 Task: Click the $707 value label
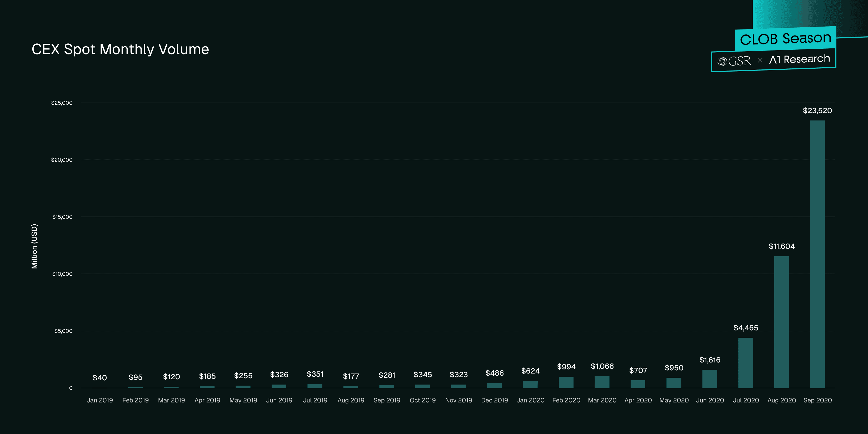(x=638, y=370)
